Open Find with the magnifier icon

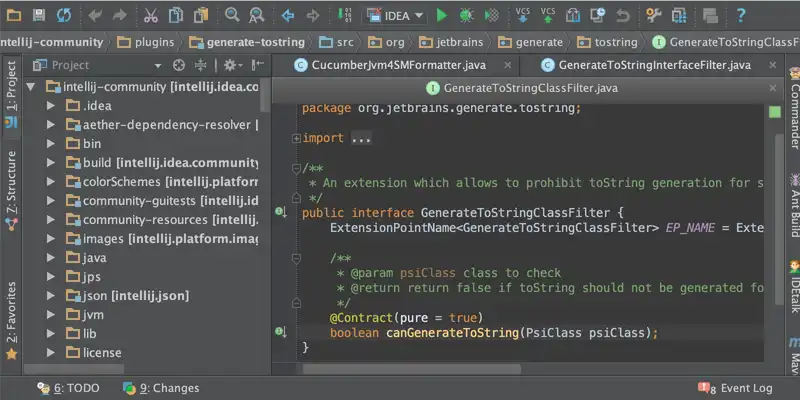coord(232,15)
